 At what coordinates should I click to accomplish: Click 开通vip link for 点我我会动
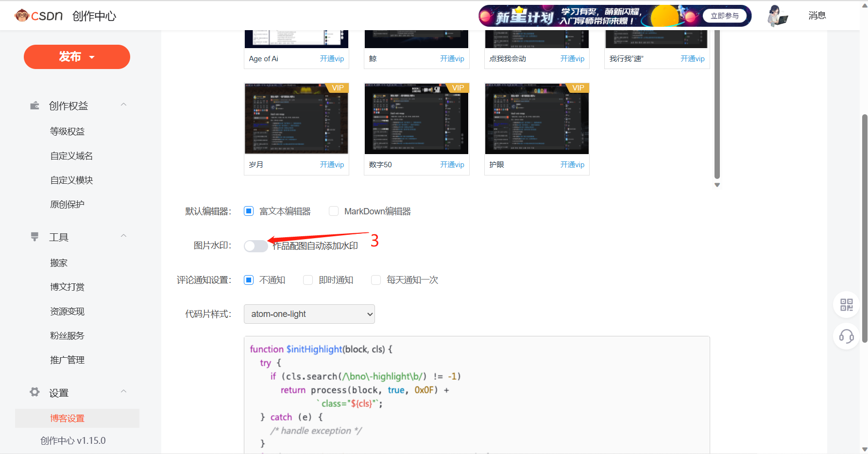click(x=572, y=59)
